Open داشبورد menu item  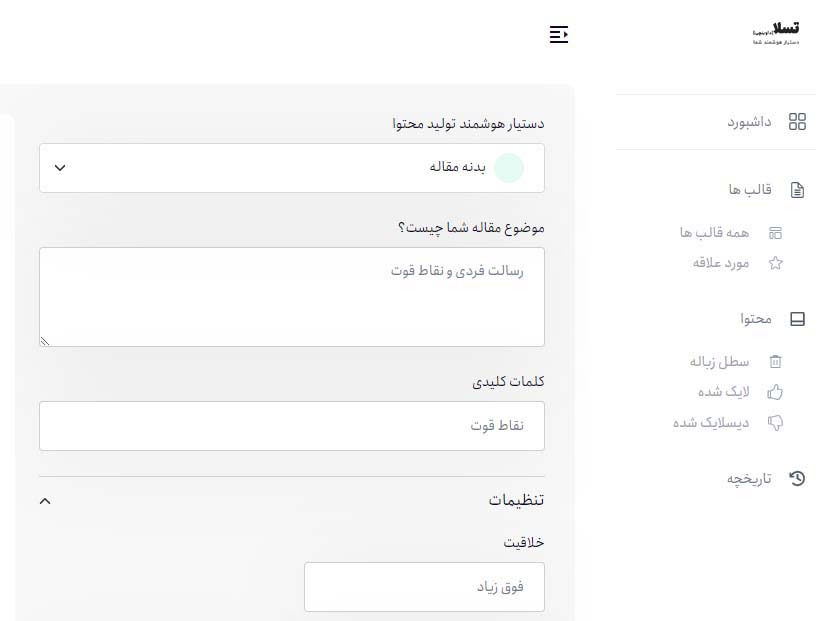[x=748, y=122]
